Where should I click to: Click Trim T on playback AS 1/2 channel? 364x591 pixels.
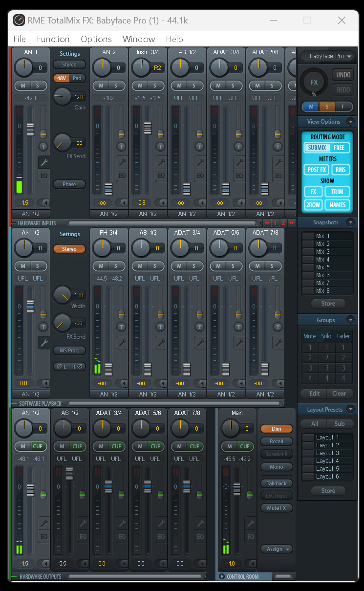coord(160,327)
